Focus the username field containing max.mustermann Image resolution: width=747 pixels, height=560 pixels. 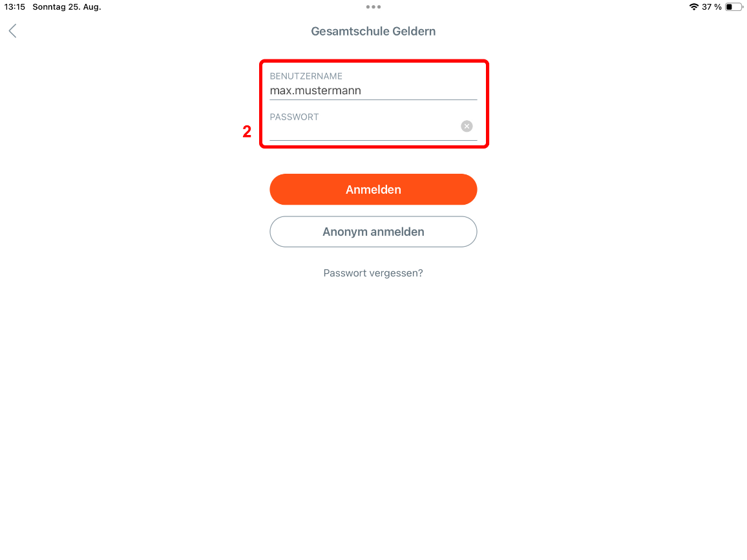coord(373,90)
